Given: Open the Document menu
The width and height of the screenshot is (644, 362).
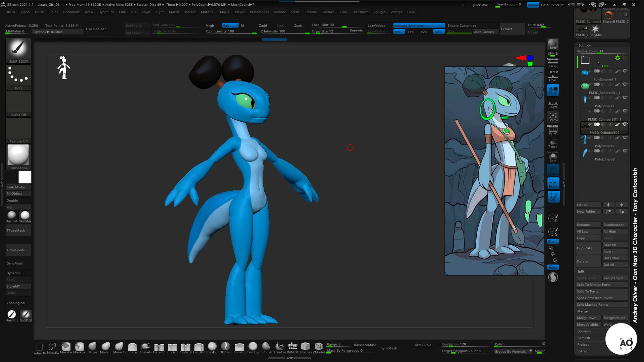Looking at the screenshot, I should point(71,12).
